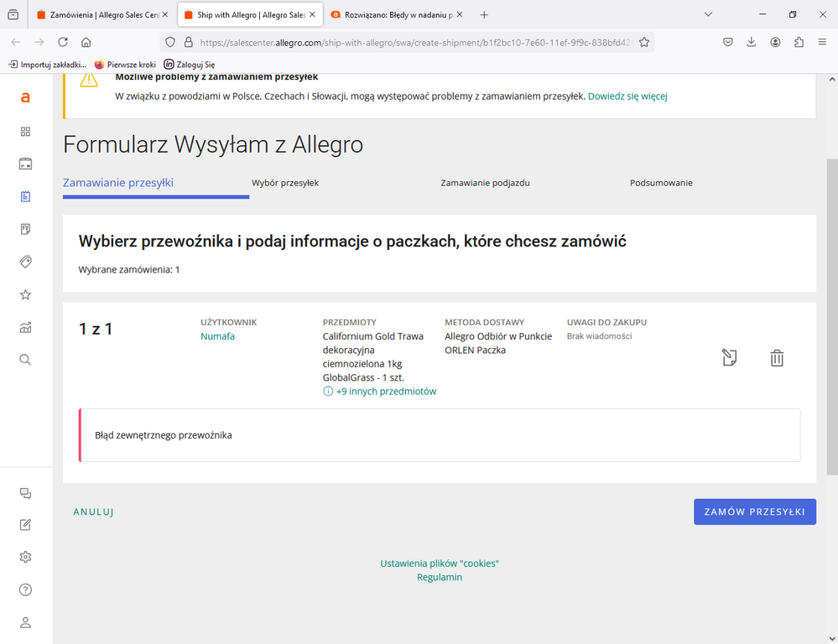The height and width of the screenshot is (644, 838).
Task: Open the Dowiedz się więcej link
Action: click(x=627, y=96)
